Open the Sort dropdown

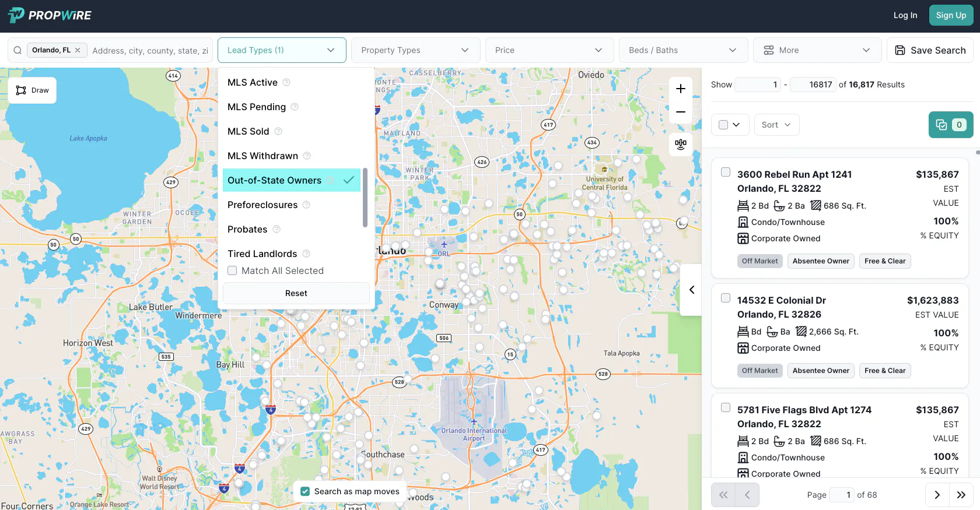(776, 125)
